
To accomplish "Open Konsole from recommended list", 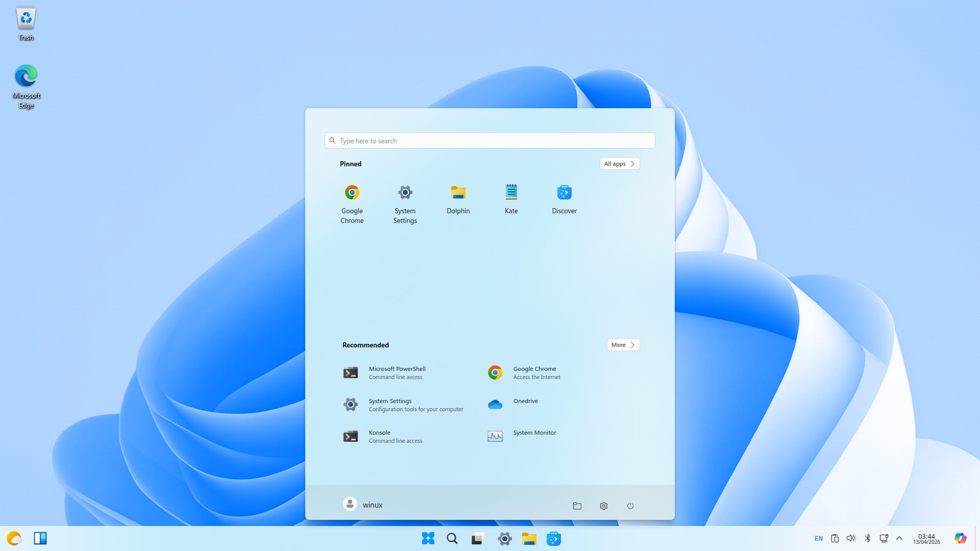I will coord(383,436).
